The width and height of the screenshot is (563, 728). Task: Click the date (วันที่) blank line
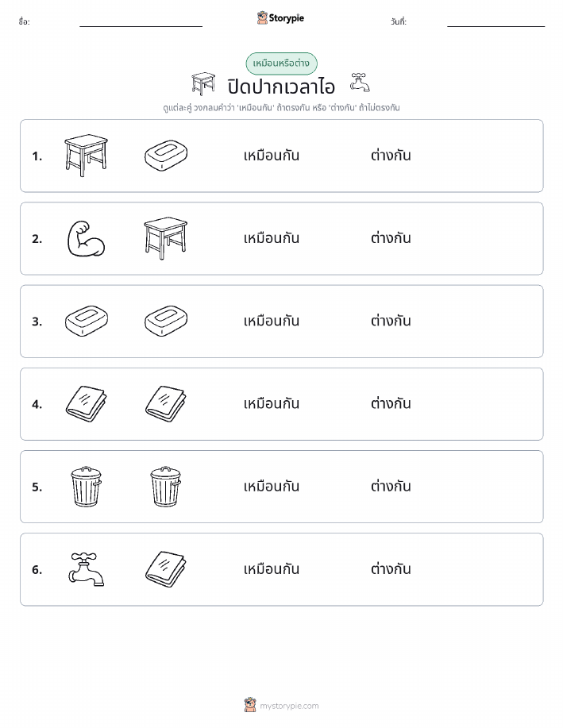496,26
